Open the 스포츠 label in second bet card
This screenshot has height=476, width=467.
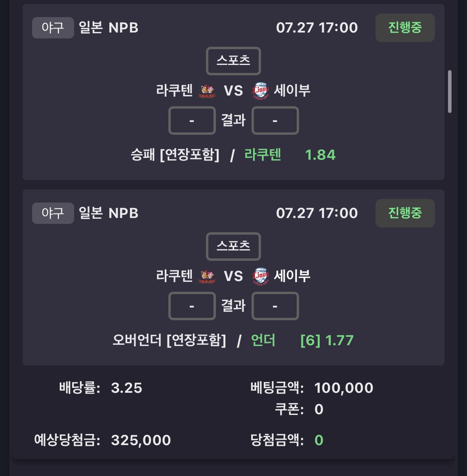(x=233, y=247)
